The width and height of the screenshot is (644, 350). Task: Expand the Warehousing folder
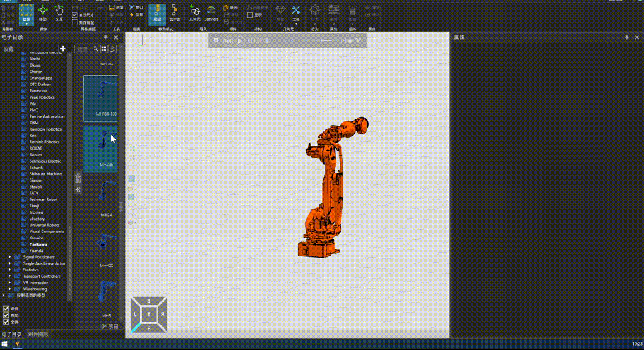10,289
